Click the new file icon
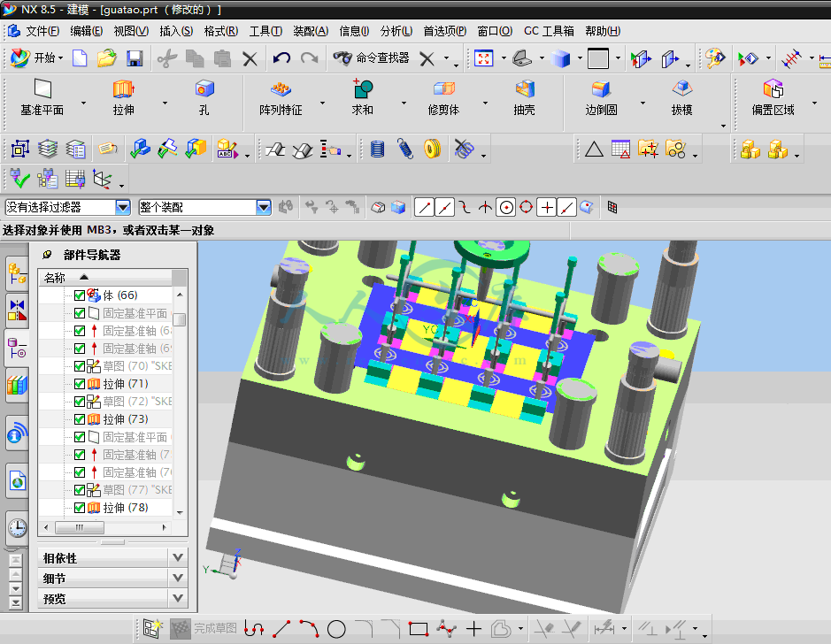831x644 pixels. pos(80,57)
